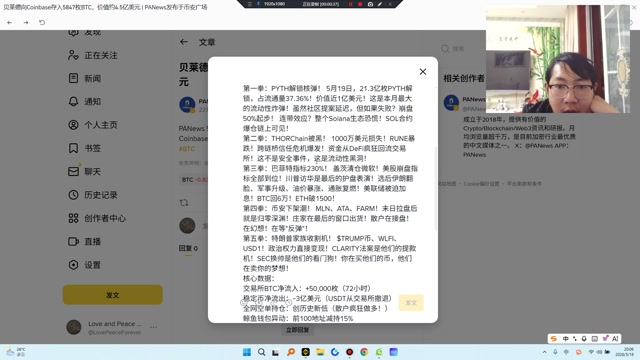Click the live video camera icon

pos(73,241)
